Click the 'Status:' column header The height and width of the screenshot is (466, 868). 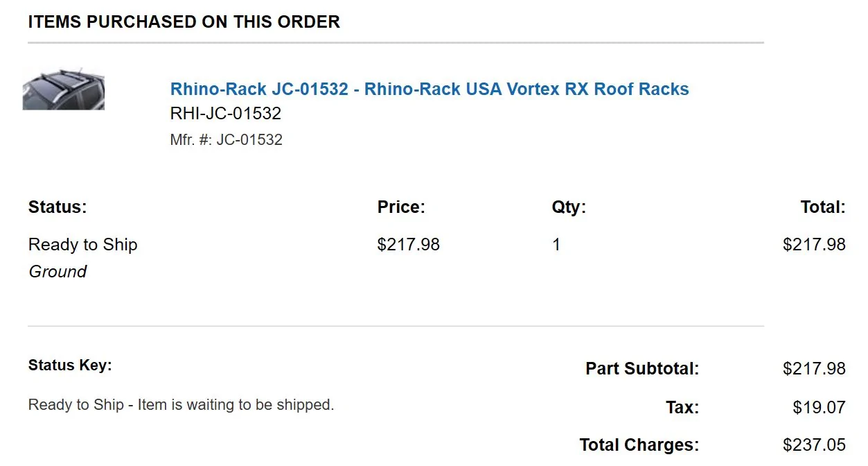point(57,207)
